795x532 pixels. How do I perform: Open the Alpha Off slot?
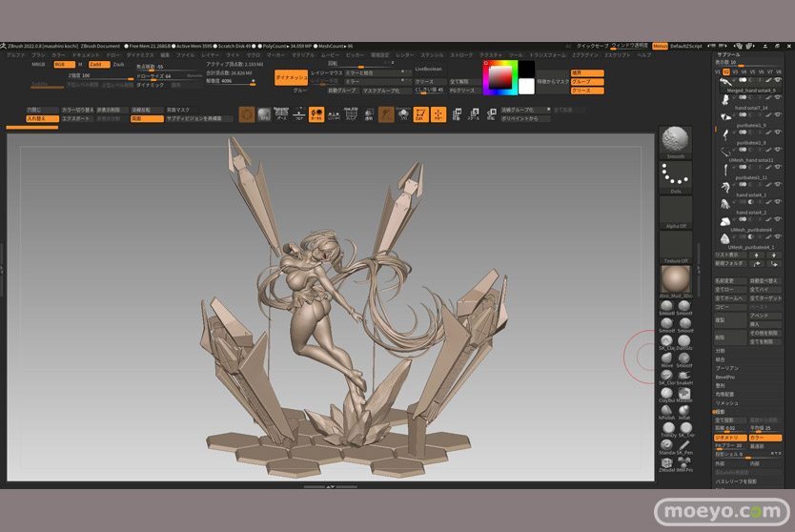click(x=675, y=214)
